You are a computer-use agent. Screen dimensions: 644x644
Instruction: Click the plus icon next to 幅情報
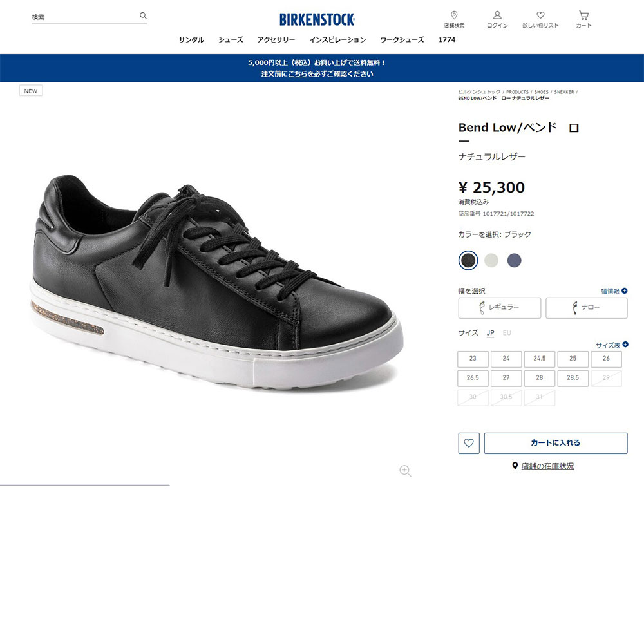click(624, 291)
